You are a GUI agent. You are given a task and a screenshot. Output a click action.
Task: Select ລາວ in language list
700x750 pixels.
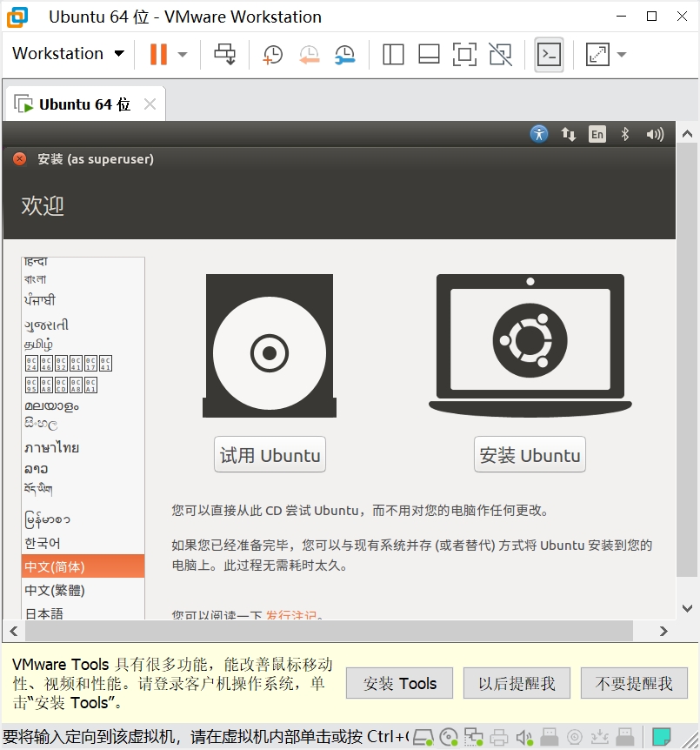click(x=83, y=469)
